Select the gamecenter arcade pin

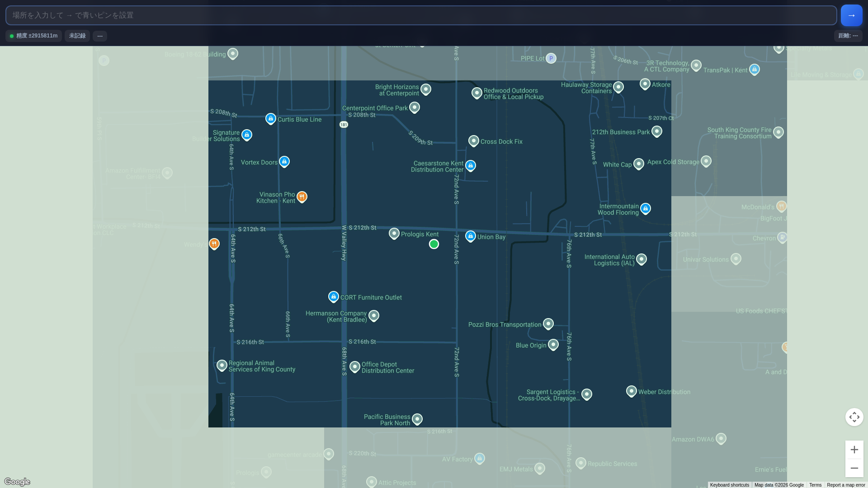pyautogui.click(x=328, y=454)
